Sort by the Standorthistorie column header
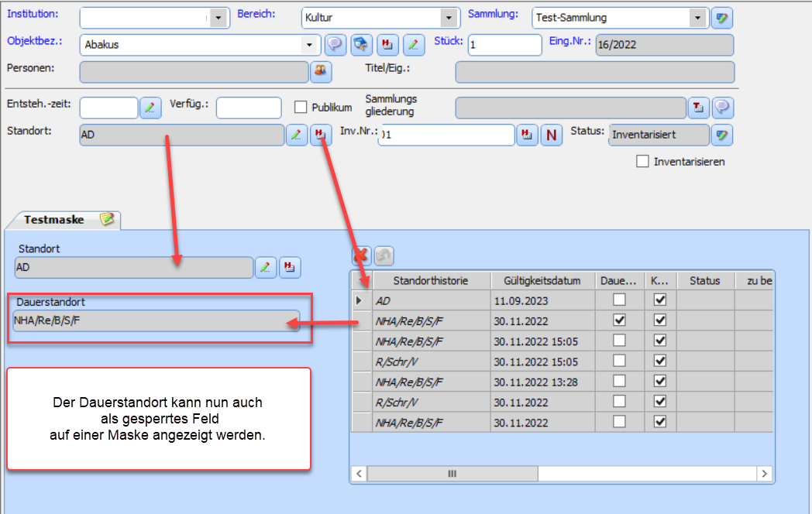 point(431,280)
